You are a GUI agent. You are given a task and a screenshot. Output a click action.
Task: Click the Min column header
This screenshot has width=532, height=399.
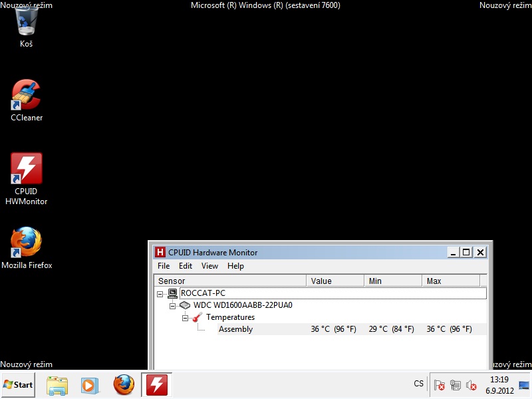pyautogui.click(x=393, y=281)
